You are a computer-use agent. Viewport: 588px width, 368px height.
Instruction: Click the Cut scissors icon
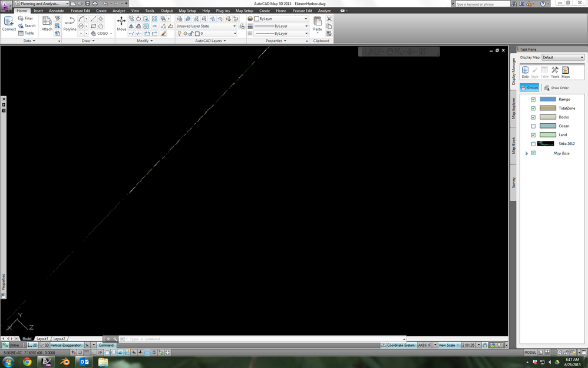click(x=329, y=18)
